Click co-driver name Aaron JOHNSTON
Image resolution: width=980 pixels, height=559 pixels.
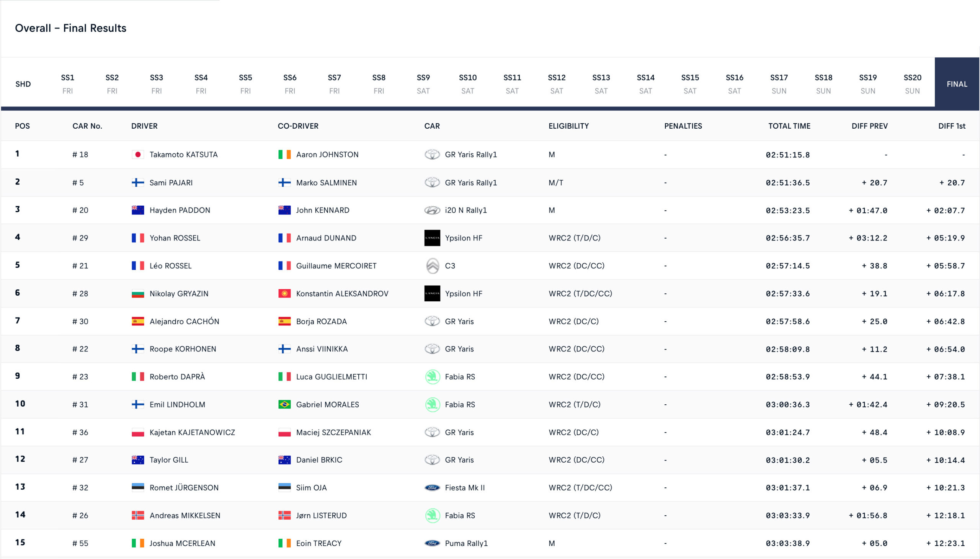pos(327,154)
